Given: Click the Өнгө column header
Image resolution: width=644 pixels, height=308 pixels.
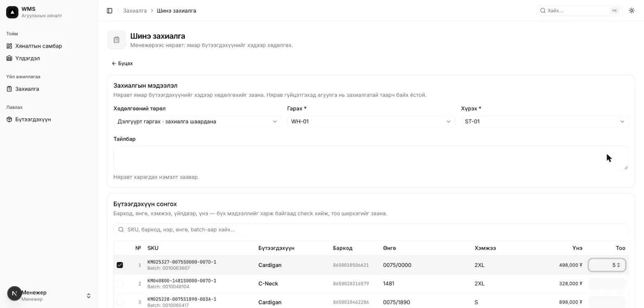Looking at the screenshot, I should click(389, 248).
